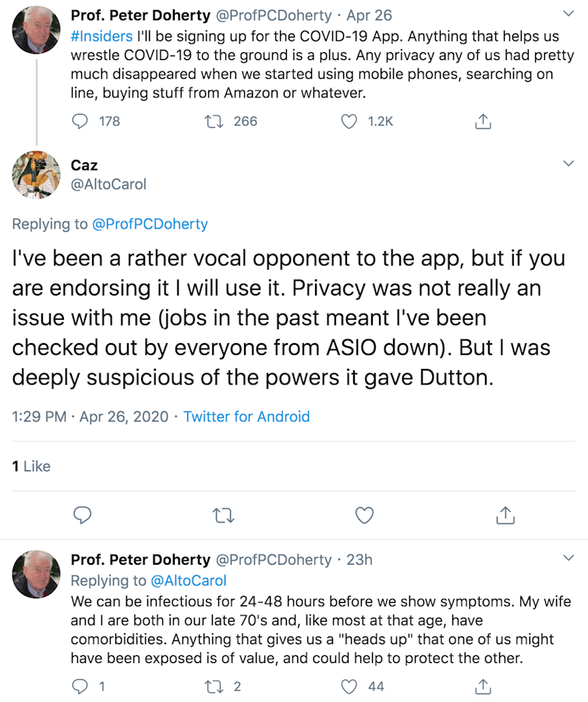Like the bottom tweet with 44 likes
Screen dimensions: 588x702
pyautogui.click(x=350, y=686)
